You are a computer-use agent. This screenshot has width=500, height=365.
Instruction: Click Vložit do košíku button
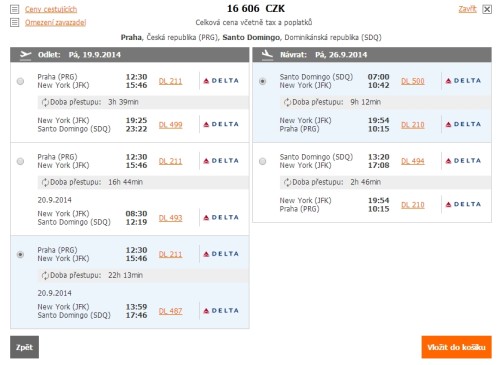pos(456,347)
